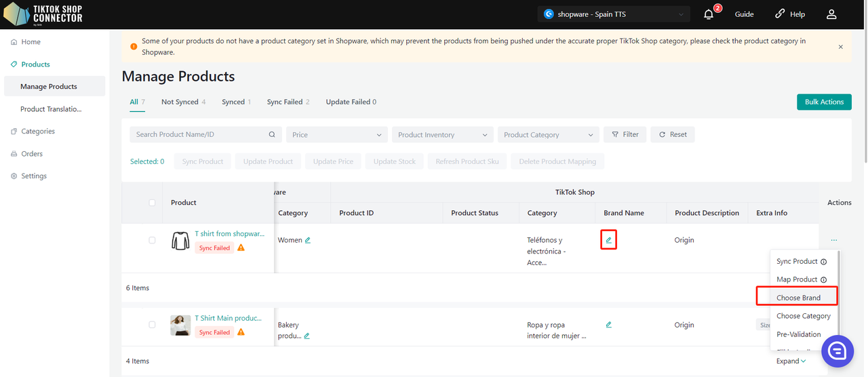Open the three-dot actions menu icon

(833, 240)
